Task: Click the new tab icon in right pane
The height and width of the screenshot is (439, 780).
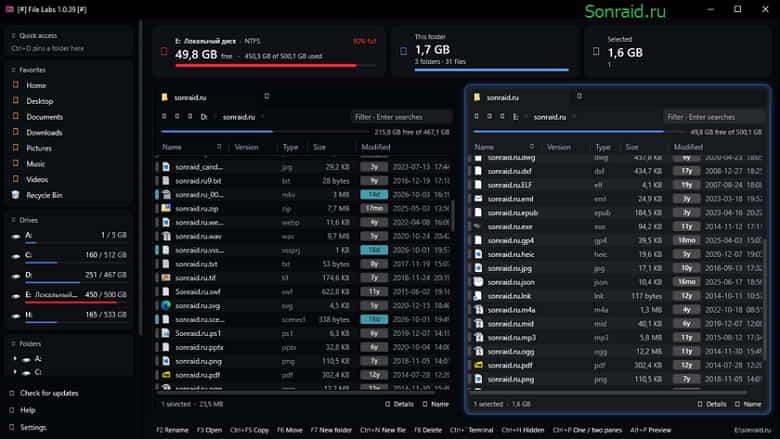Action: 579,96
